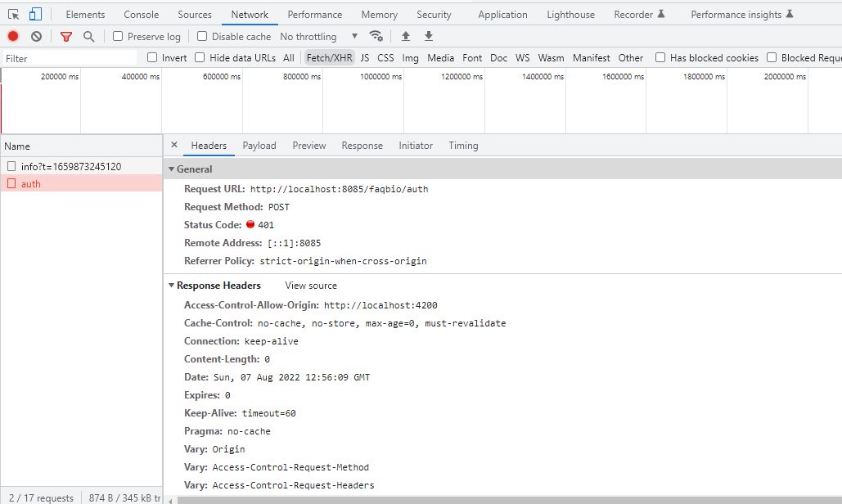Filter requests by WS
This screenshot has width=842, height=504.
(x=523, y=57)
